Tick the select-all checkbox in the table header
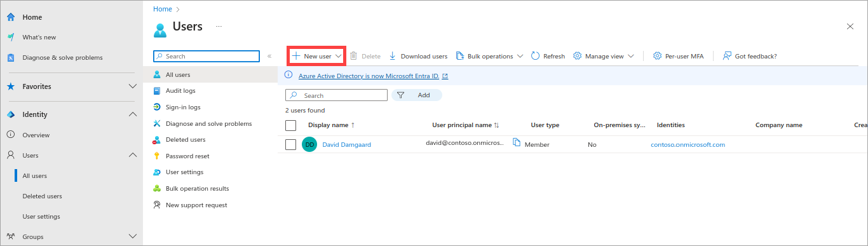 tap(291, 125)
